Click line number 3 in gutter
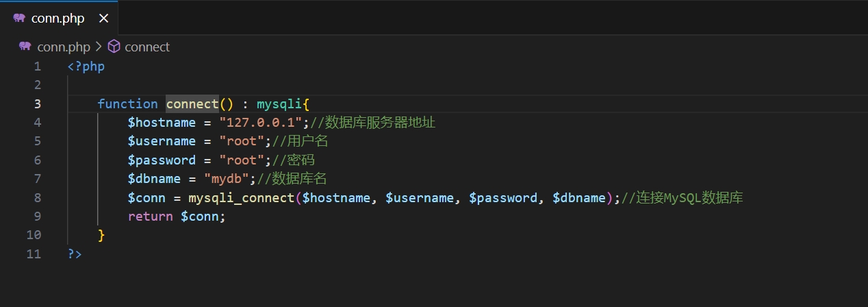Screen dimensions: 868x307 pyautogui.click(x=37, y=103)
